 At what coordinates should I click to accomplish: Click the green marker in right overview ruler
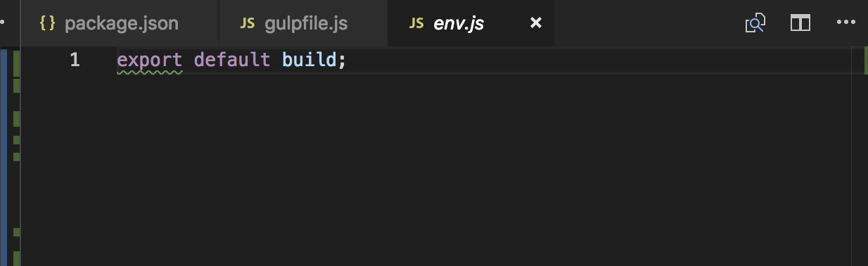click(x=866, y=61)
